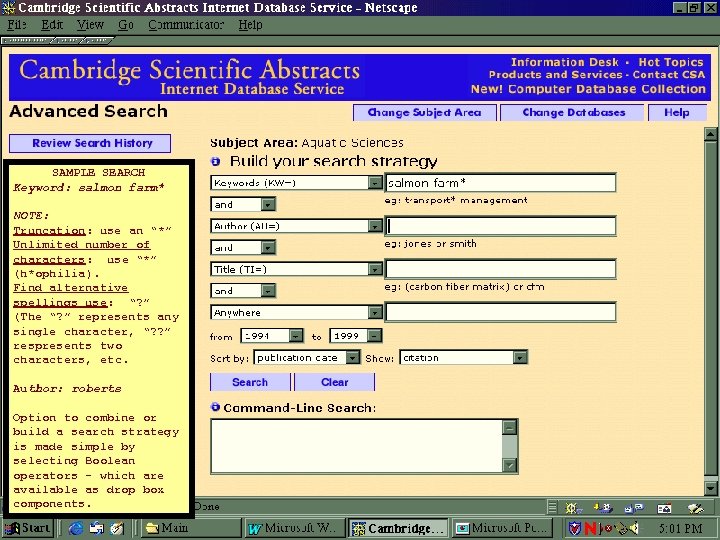Click the Netscape Navigator component bar icon
720x540 pixels.
coord(573,508)
